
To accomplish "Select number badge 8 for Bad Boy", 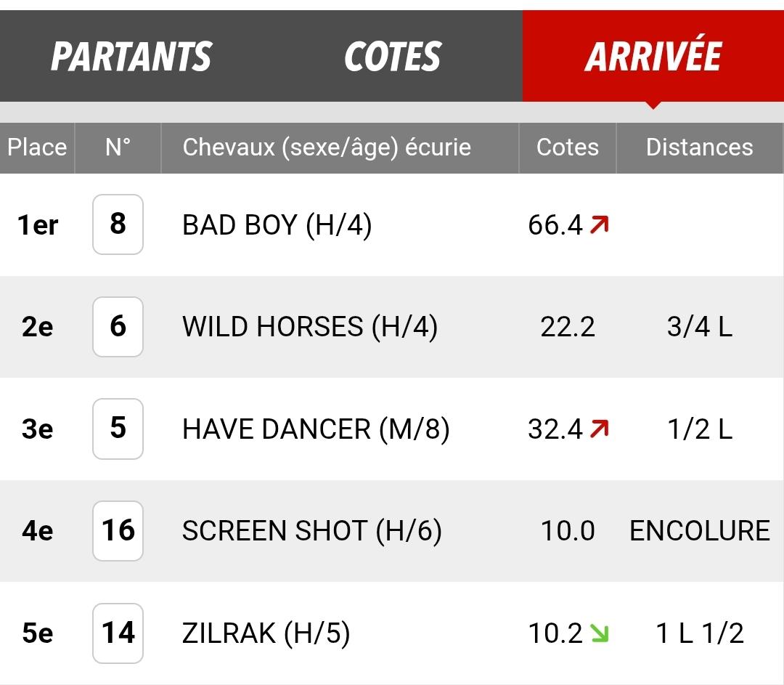I will tap(118, 224).
